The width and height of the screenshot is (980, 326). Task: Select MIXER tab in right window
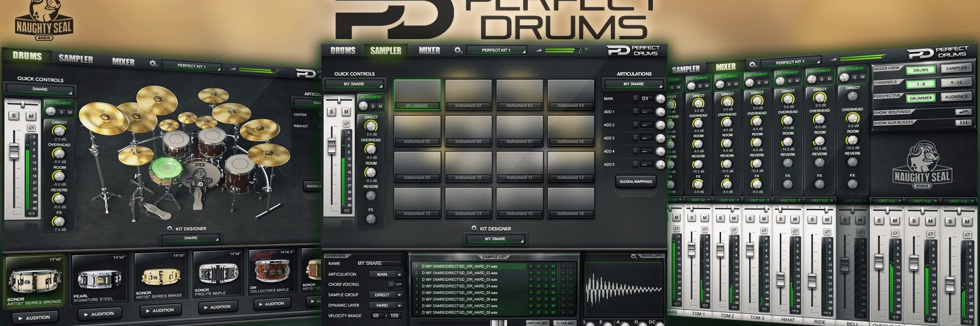725,67
